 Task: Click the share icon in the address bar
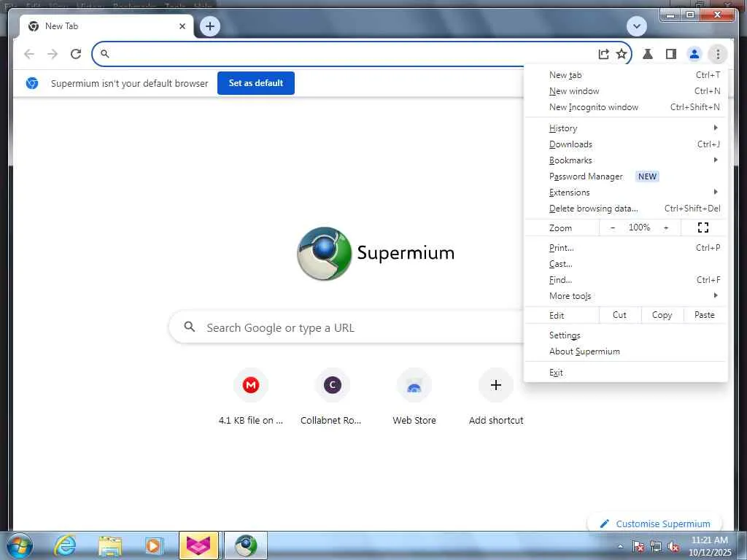pyautogui.click(x=603, y=54)
